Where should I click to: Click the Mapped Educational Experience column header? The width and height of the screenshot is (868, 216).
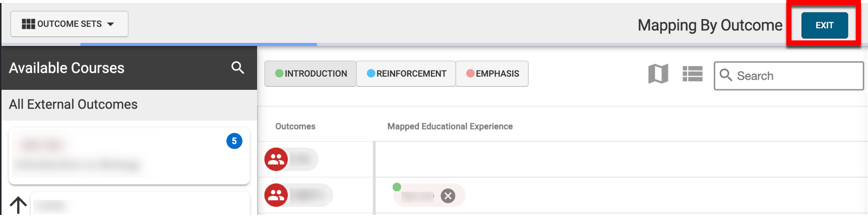point(450,126)
